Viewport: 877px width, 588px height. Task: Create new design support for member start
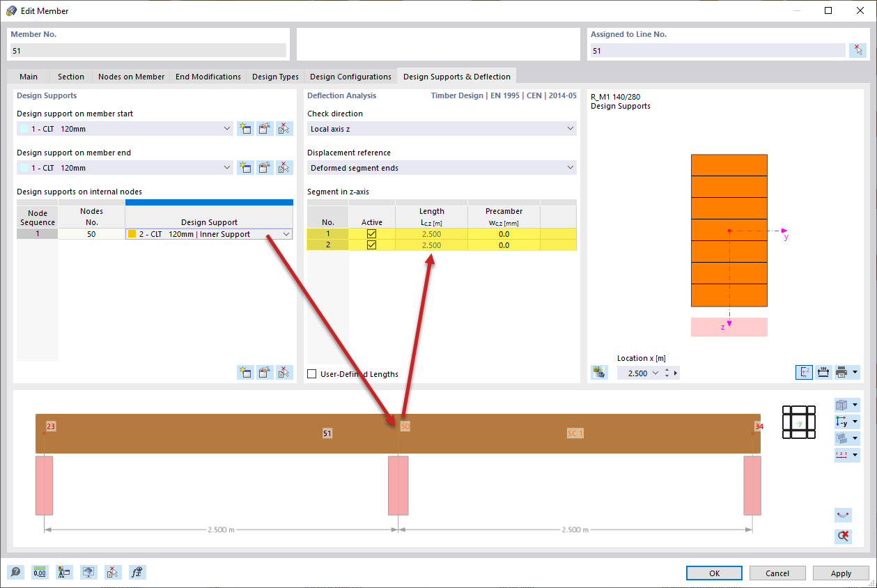245,129
